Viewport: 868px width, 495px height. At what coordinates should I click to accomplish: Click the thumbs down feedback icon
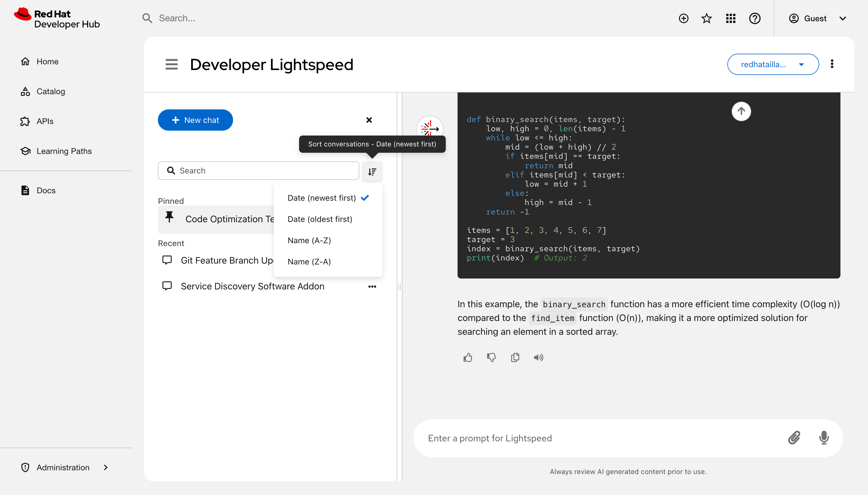(x=491, y=357)
